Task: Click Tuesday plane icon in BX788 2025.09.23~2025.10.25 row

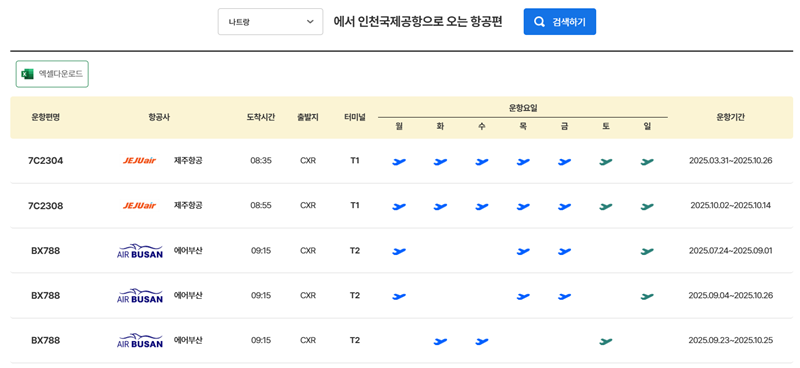Action: [x=440, y=340]
